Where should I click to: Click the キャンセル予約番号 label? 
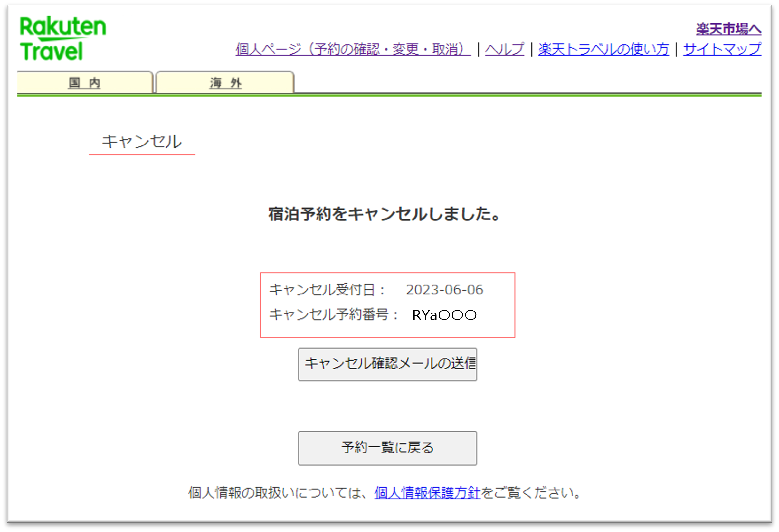tap(334, 315)
